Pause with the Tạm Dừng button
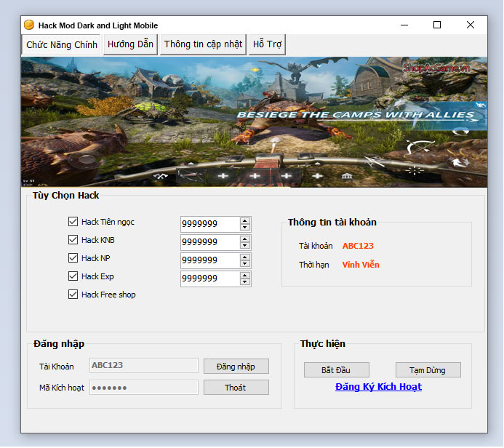This screenshot has height=448, width=504. pos(428,370)
